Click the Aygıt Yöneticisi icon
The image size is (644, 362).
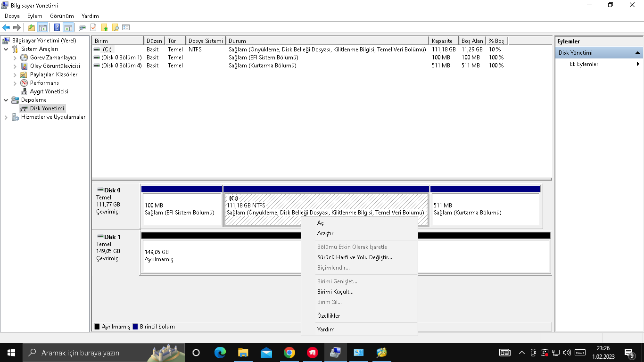(24, 91)
